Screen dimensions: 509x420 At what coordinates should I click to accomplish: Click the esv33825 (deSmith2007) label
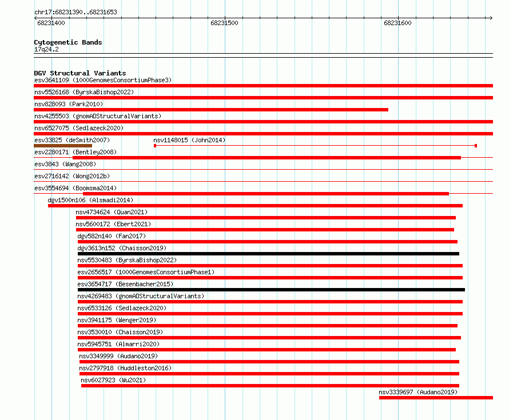[x=72, y=140]
